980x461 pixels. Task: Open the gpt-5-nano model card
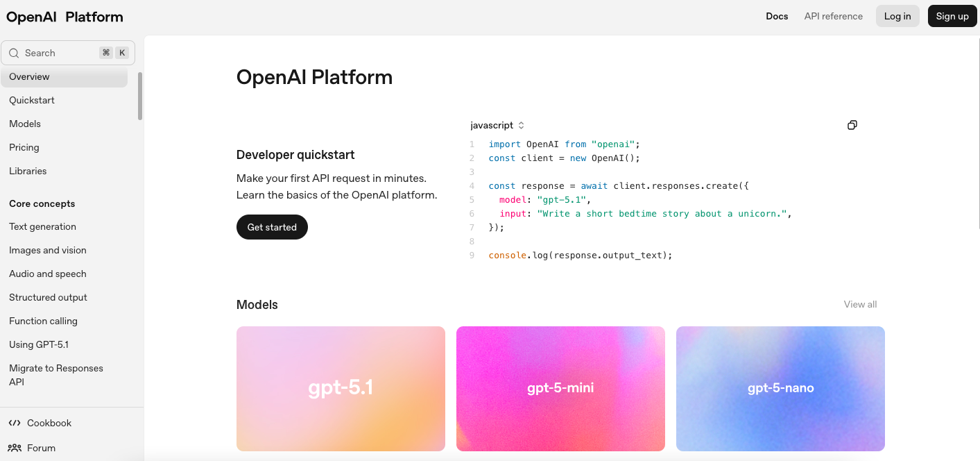point(780,388)
